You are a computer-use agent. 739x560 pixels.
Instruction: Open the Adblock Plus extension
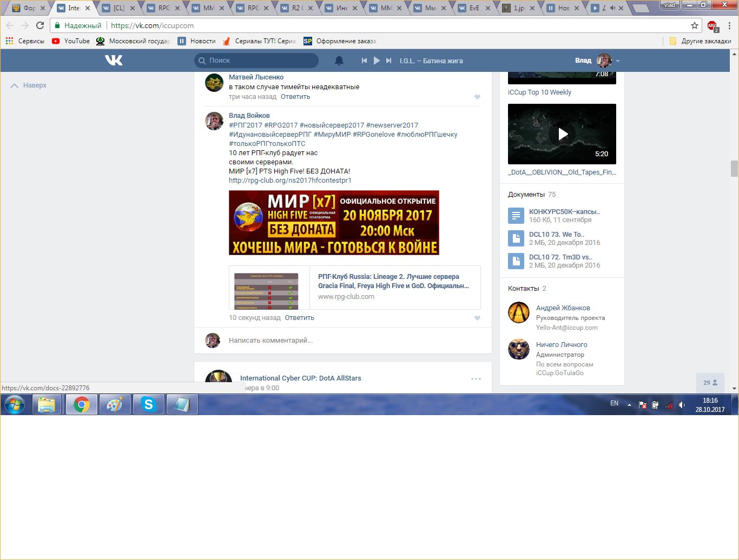click(712, 25)
